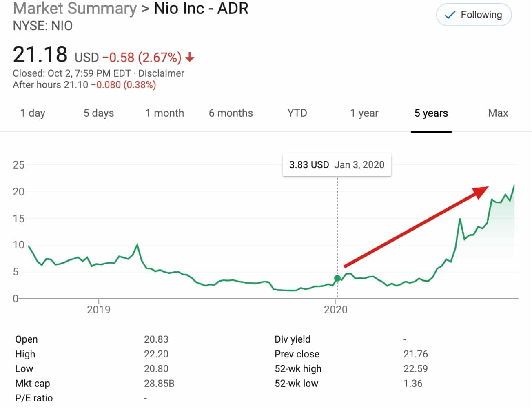The image size is (532, 408).
Task: Select the Max time range
Action: pyautogui.click(x=498, y=113)
